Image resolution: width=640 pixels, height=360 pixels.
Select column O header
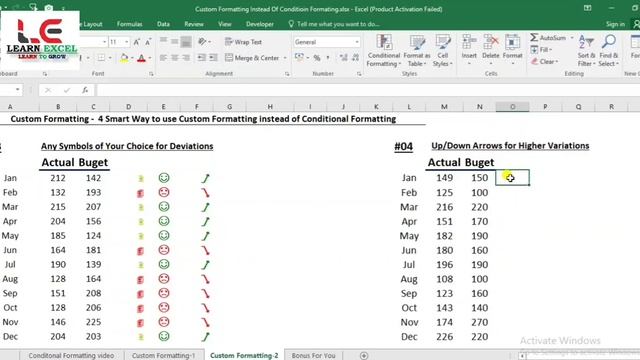[x=513, y=107]
